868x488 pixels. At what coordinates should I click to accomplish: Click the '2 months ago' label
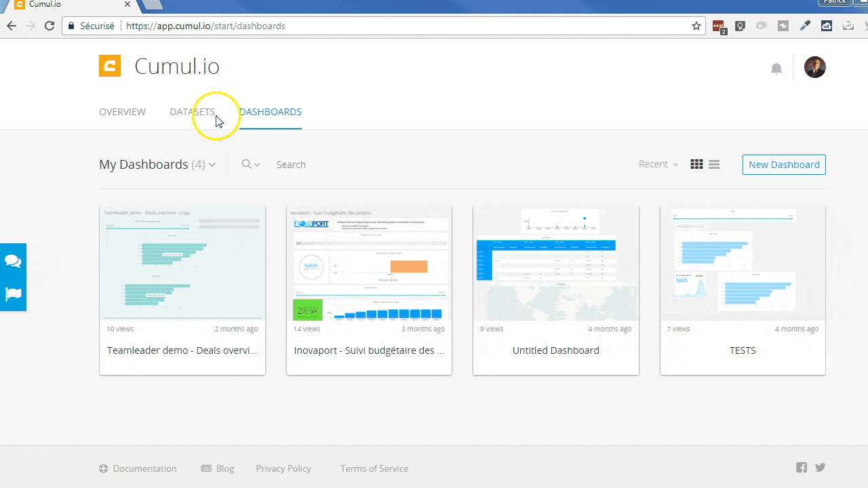pos(236,329)
